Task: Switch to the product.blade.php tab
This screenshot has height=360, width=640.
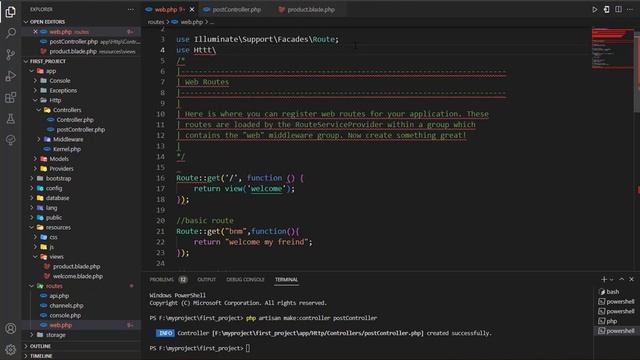Action: coord(307,9)
